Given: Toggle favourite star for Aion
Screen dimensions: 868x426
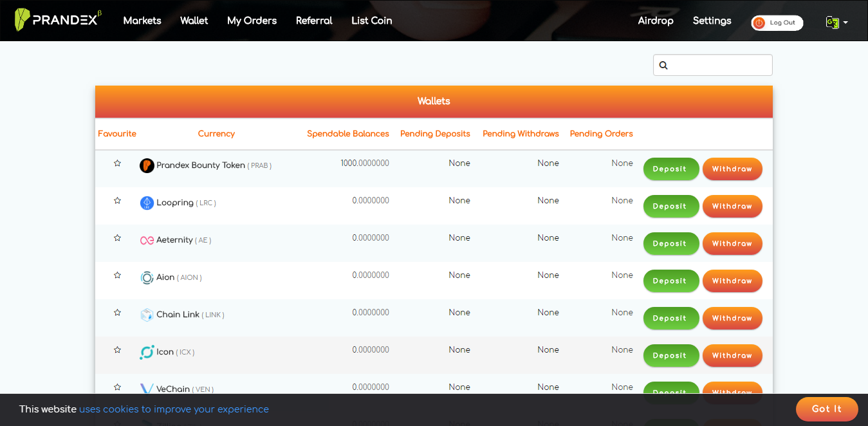Looking at the screenshot, I should pyautogui.click(x=117, y=275).
